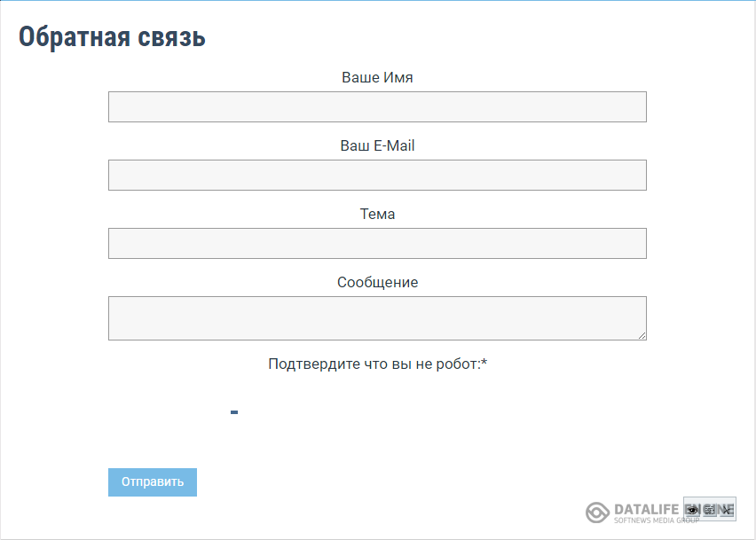Click inside the Сообщение text area

[x=377, y=318]
